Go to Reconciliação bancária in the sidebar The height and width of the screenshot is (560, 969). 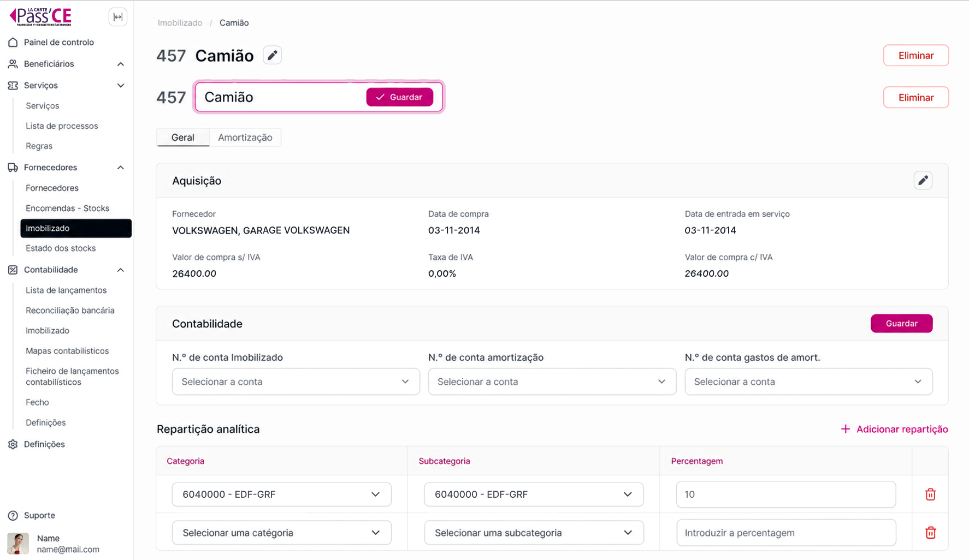[70, 311]
